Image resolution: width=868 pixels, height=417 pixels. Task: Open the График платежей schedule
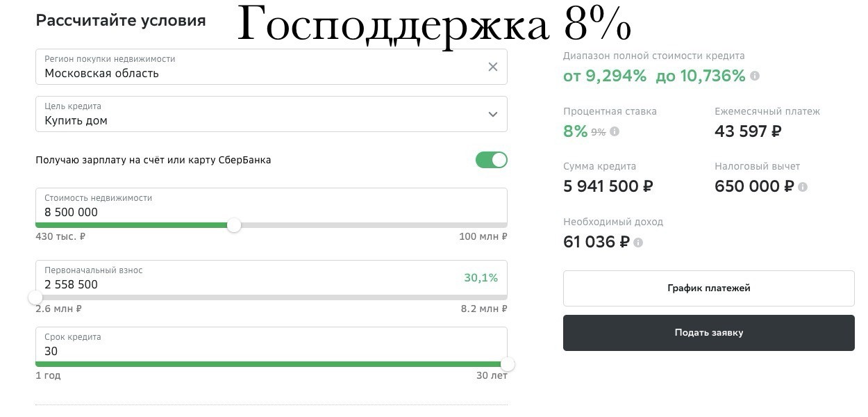708,288
